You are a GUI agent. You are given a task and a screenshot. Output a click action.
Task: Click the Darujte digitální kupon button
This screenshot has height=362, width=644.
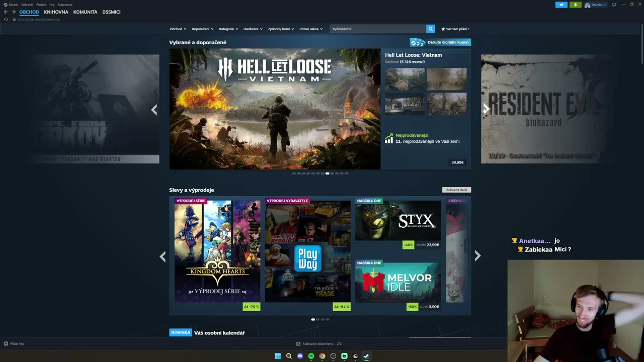(440, 42)
